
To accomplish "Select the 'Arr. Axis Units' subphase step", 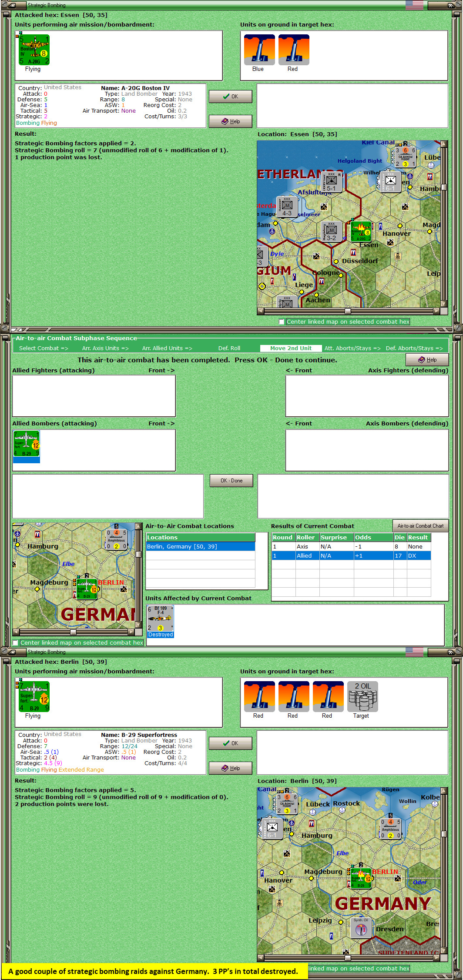I will tap(105, 348).
